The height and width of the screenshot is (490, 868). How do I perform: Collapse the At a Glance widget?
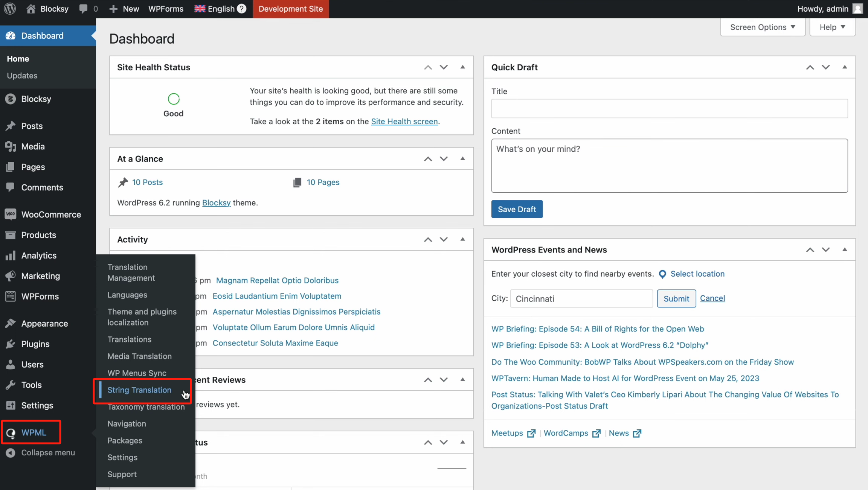point(462,158)
